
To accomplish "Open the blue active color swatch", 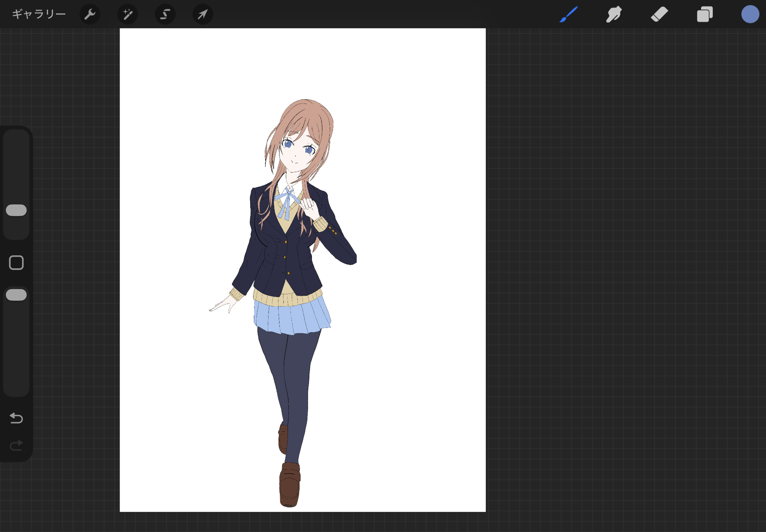I will click(750, 15).
